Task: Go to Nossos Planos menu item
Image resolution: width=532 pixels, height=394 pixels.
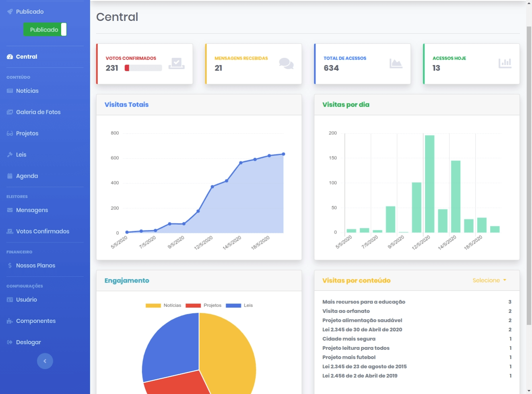Action: [35, 266]
